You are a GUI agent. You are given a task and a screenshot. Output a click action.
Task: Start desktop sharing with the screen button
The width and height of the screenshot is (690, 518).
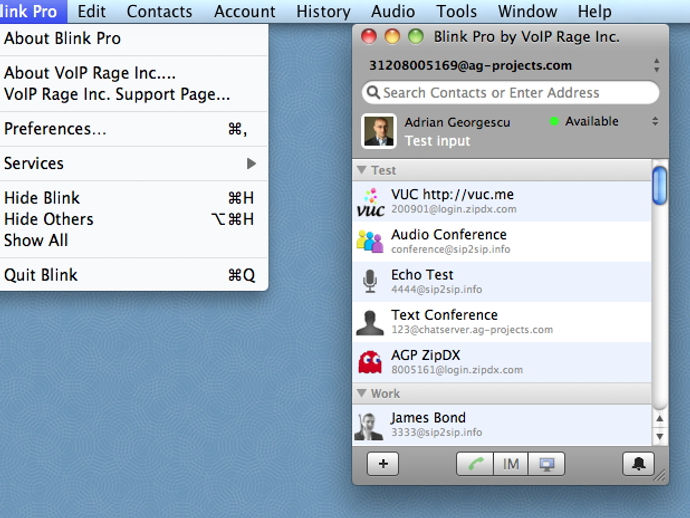coord(547,463)
